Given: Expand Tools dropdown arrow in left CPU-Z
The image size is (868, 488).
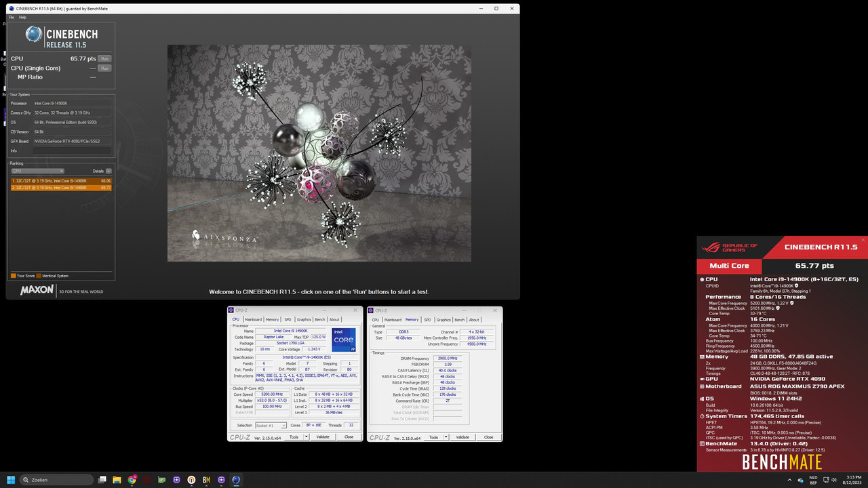Looking at the screenshot, I should pos(307,437).
